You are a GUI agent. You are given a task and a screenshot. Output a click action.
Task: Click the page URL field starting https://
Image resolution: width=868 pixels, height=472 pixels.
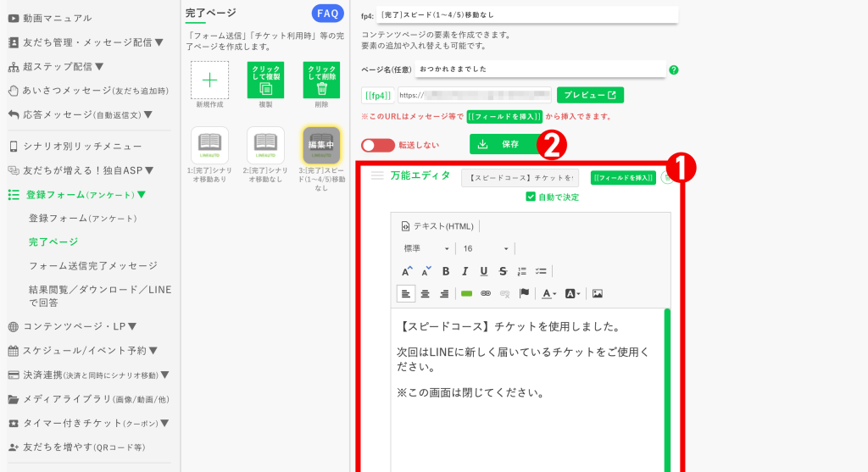pyautogui.click(x=475, y=95)
